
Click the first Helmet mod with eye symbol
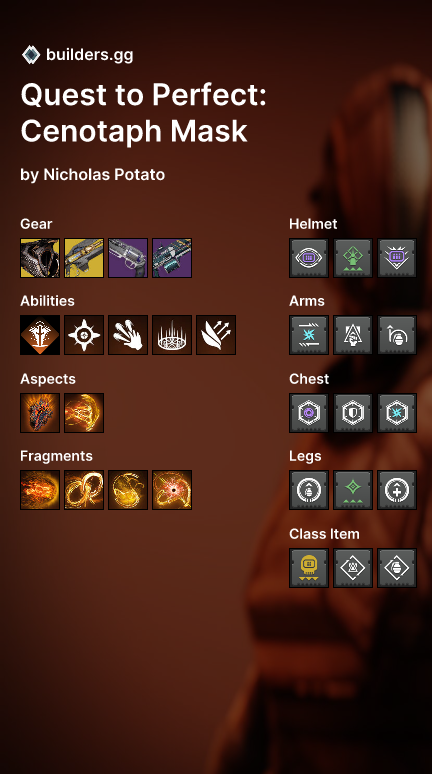(x=309, y=258)
